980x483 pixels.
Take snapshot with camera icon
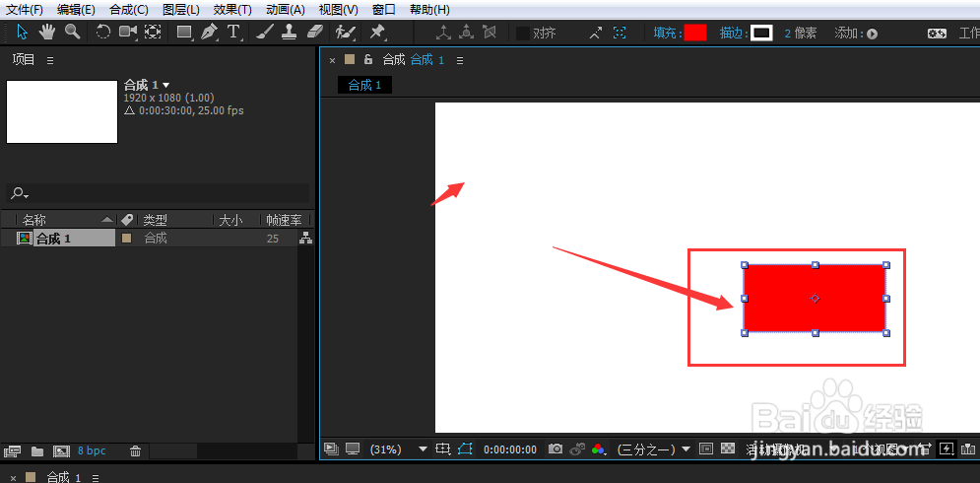[555, 448]
